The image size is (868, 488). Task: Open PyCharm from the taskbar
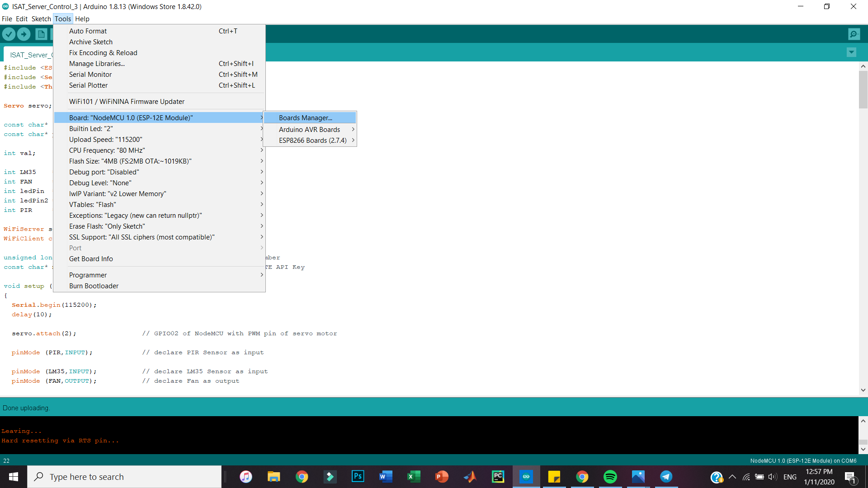point(498,477)
